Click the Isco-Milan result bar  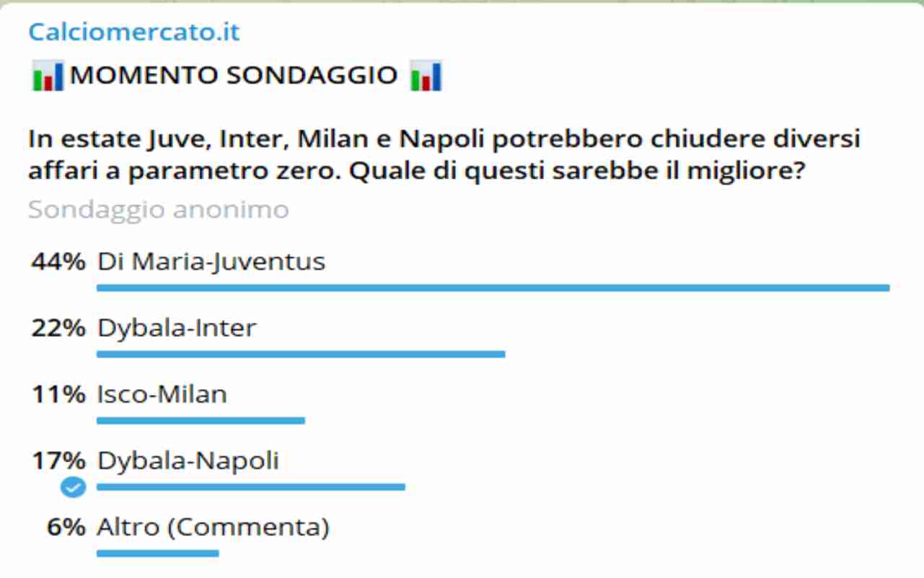pyautogui.click(x=201, y=421)
